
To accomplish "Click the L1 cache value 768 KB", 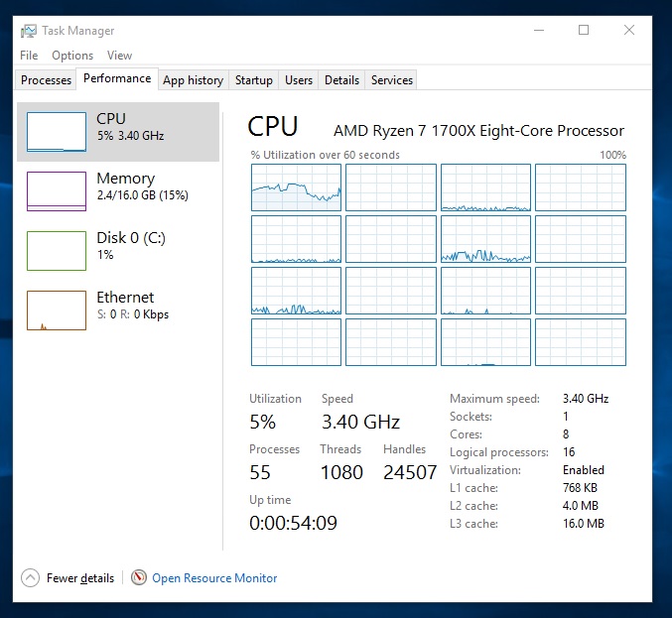I will (580, 488).
